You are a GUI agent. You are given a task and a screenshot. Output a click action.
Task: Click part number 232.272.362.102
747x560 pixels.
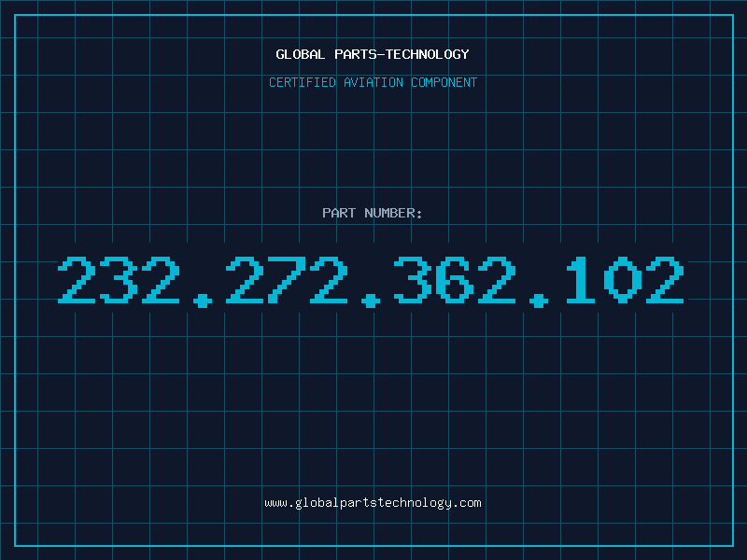click(371, 282)
